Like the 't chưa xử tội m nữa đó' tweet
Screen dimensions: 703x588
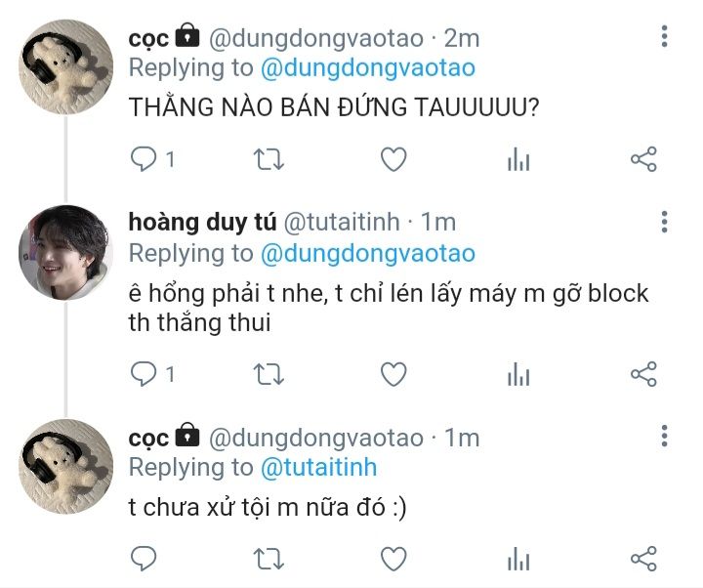[x=393, y=559]
